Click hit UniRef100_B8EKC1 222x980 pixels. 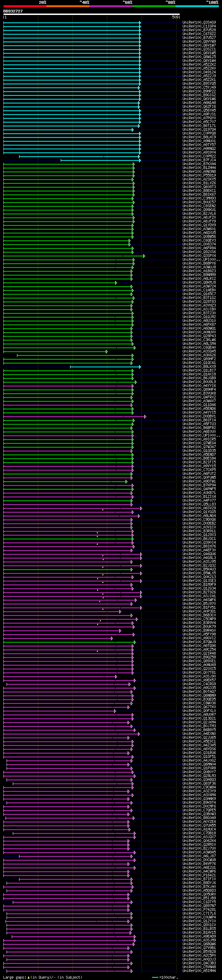coord(199,191)
